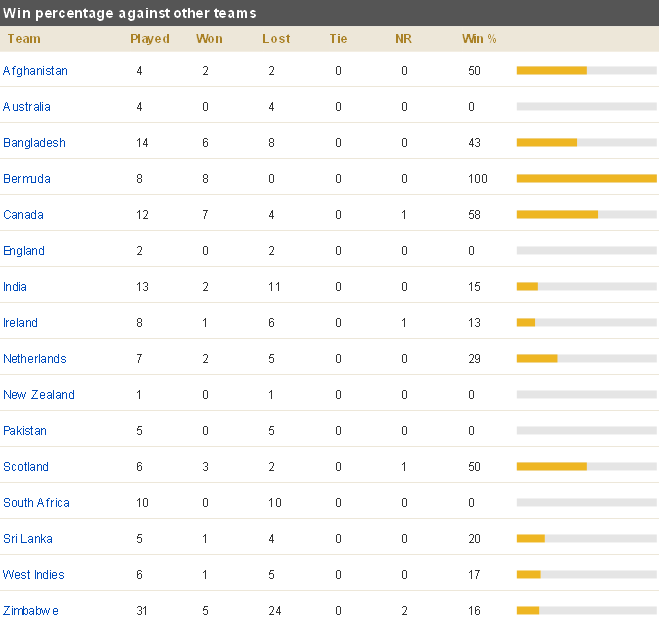The image size is (659, 619).
Task: Click the Played column header
Action: (150, 39)
